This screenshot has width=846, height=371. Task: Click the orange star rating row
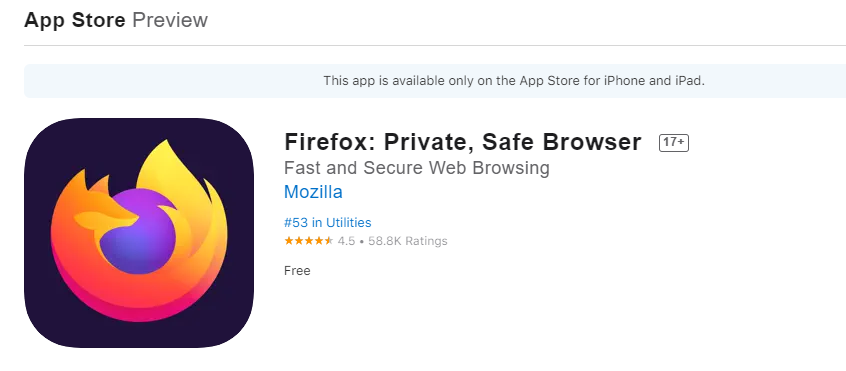(x=309, y=241)
